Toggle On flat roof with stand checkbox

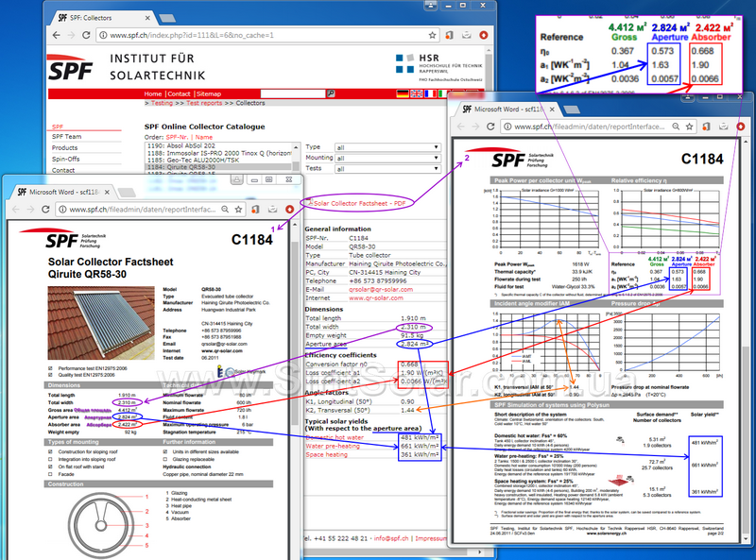click(x=50, y=467)
